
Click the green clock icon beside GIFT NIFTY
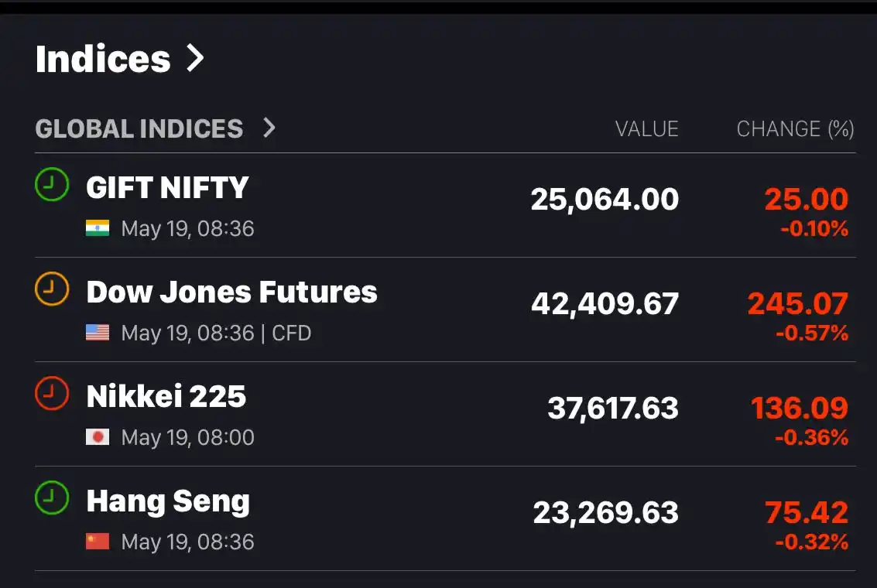[52, 184]
